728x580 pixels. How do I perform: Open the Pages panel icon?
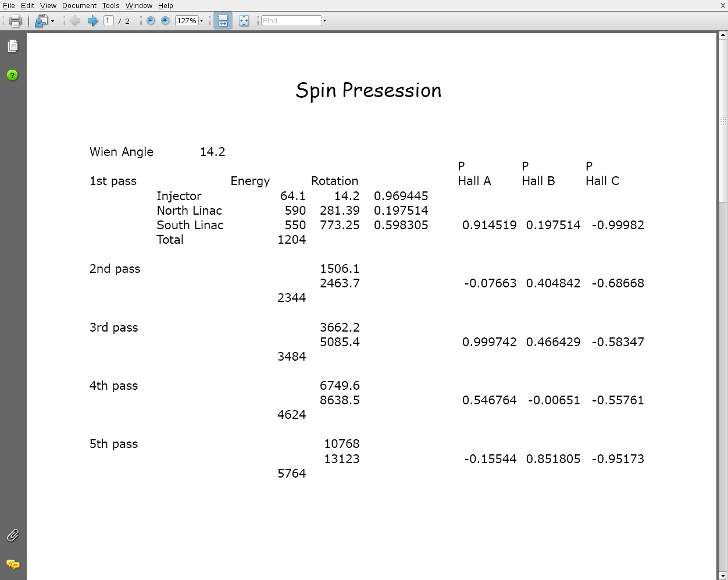pos(13,46)
